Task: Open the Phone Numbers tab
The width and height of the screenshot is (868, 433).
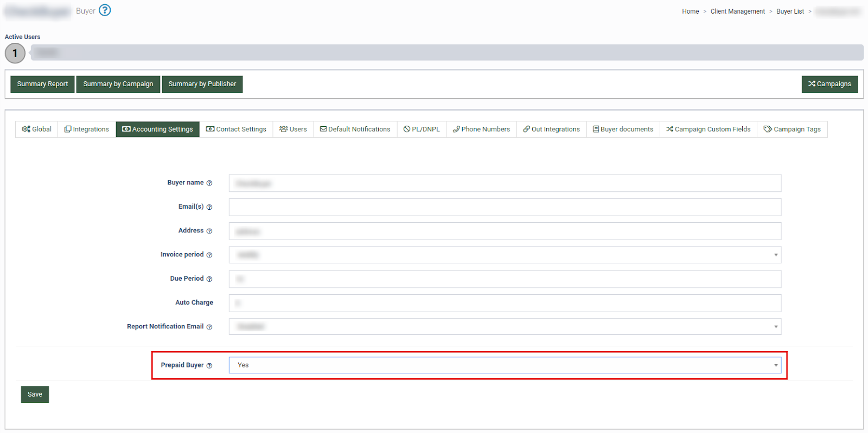Action: pyautogui.click(x=481, y=129)
